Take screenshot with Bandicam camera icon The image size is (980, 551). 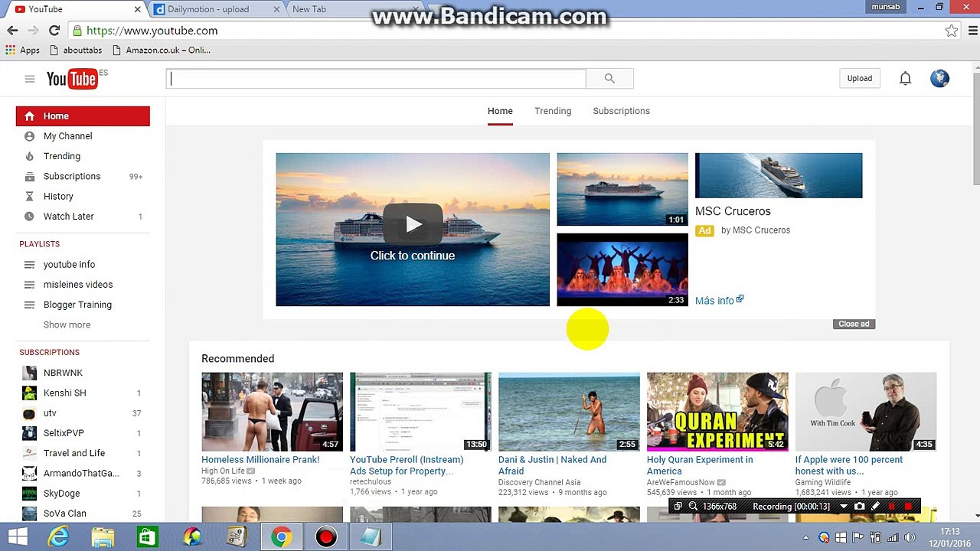pyautogui.click(x=859, y=507)
